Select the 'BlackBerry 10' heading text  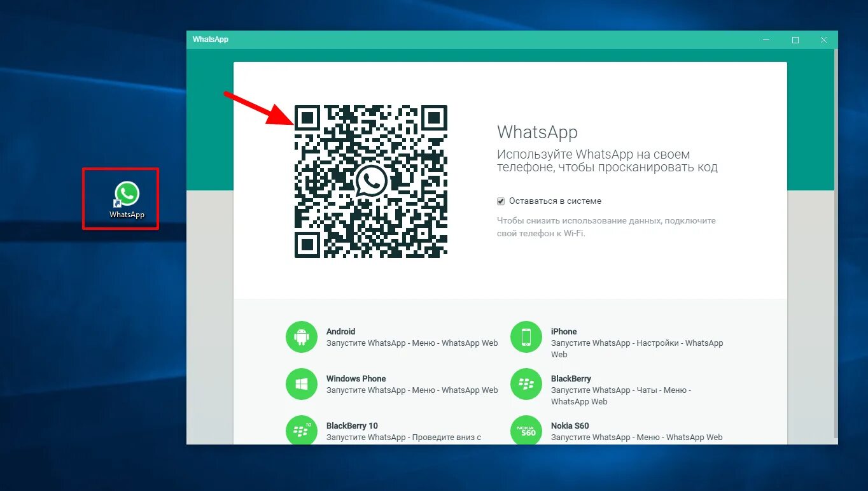(x=352, y=426)
